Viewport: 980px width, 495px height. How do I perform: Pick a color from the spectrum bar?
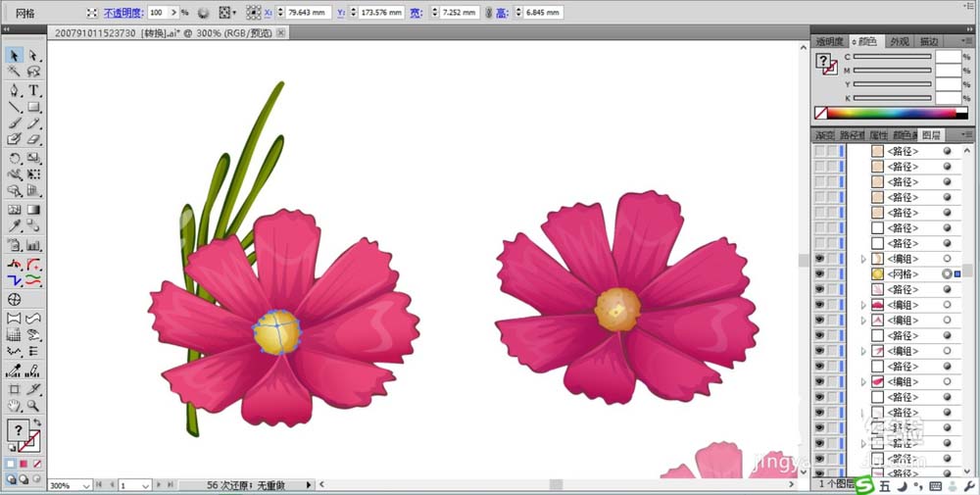[892, 113]
